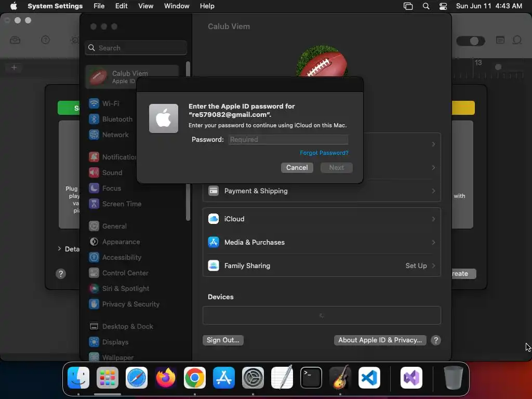
Task: Click the Password input field
Action: 288,139
